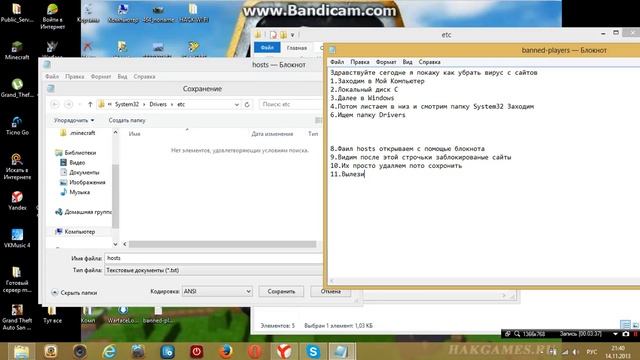Select the Готовый сервер desktop folder

(x=17, y=279)
